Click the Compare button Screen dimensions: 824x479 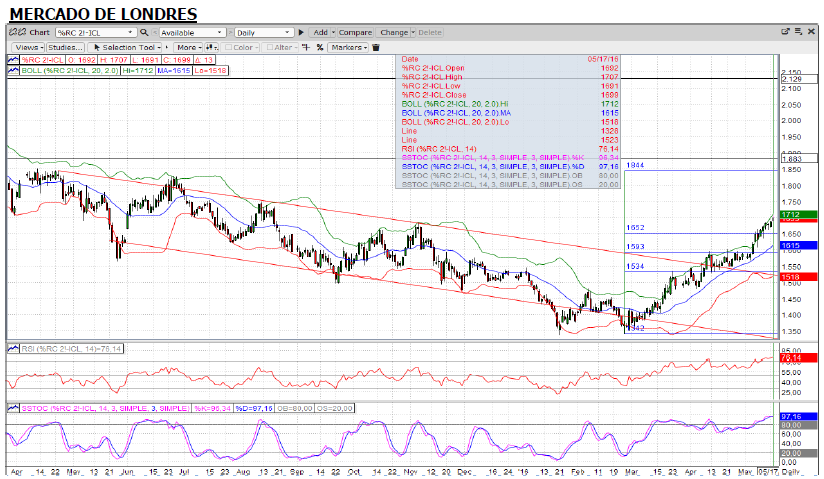pos(355,32)
